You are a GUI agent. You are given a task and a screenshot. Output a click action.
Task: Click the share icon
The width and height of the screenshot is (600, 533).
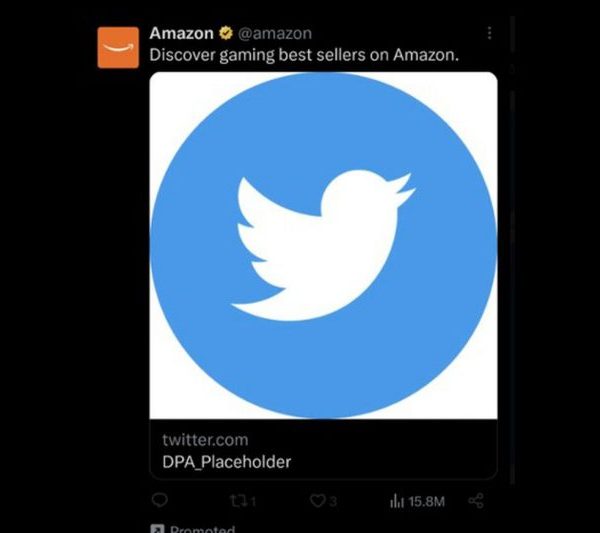click(476, 500)
